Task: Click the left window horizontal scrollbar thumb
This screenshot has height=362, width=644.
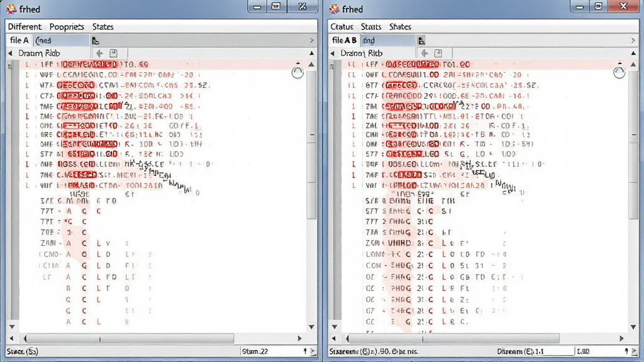Action: point(129,339)
